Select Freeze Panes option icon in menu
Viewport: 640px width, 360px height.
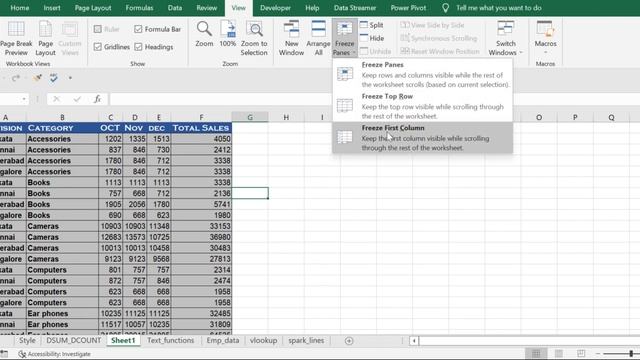tap(345, 74)
